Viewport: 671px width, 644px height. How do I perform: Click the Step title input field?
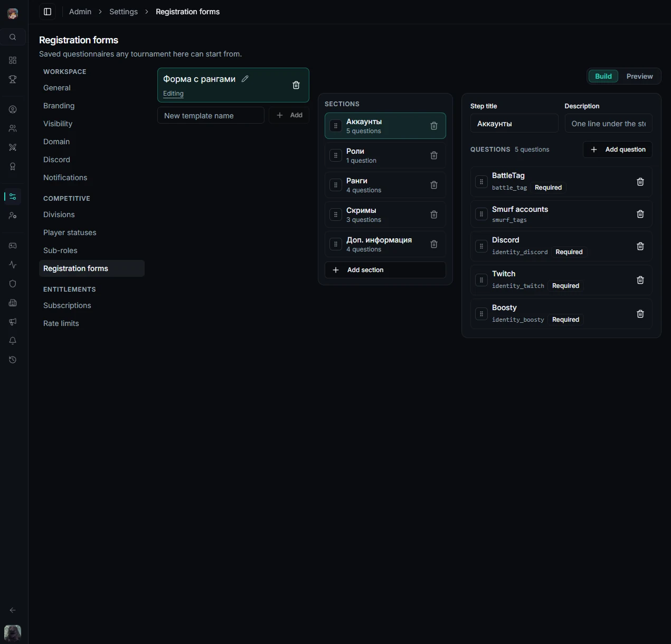[514, 124]
